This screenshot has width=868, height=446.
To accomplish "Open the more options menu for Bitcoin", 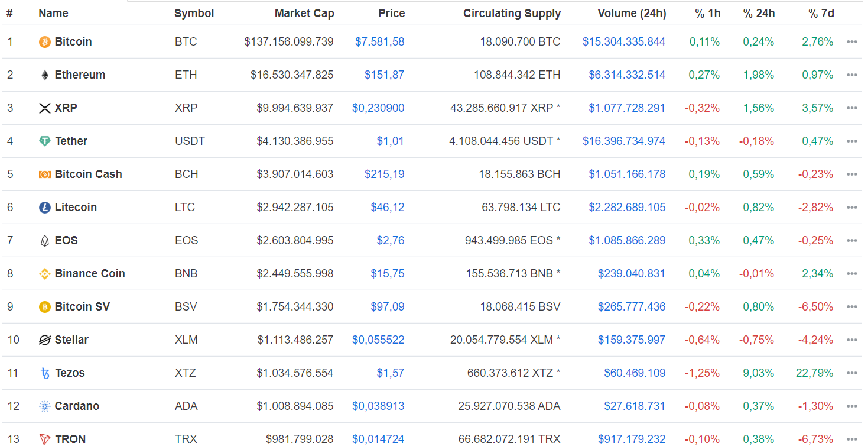I will coord(851,41).
